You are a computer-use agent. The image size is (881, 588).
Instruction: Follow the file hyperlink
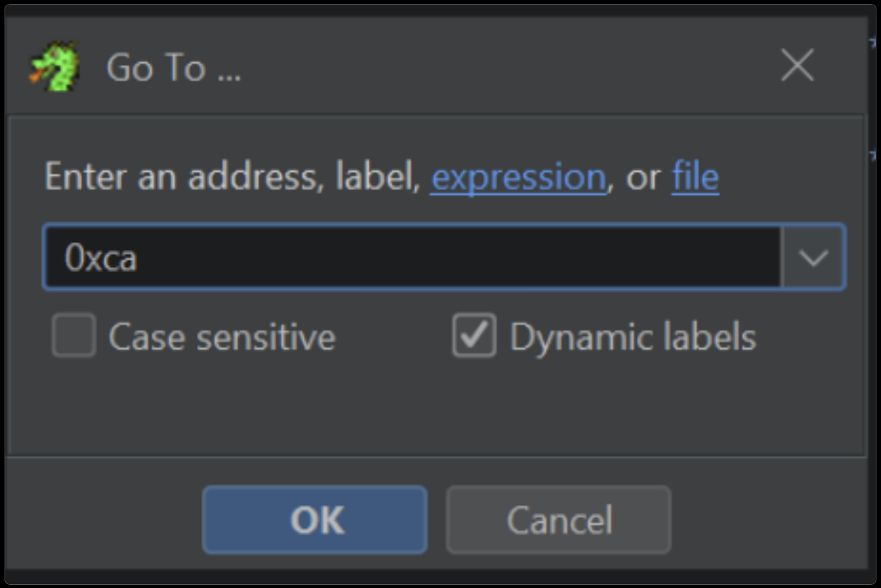point(695,177)
